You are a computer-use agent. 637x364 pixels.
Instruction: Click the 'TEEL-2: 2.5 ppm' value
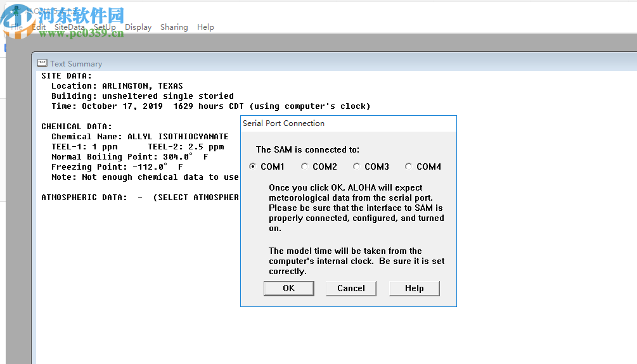(x=186, y=147)
